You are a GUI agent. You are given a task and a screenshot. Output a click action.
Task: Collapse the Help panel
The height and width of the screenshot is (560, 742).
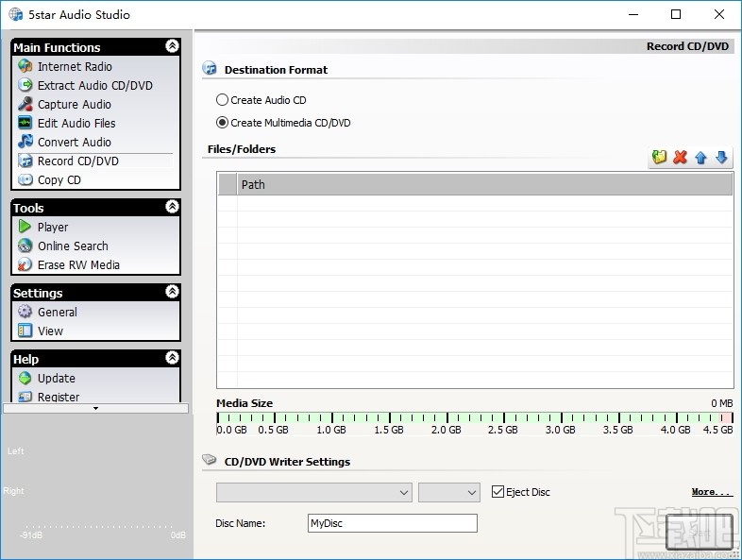[x=172, y=357]
